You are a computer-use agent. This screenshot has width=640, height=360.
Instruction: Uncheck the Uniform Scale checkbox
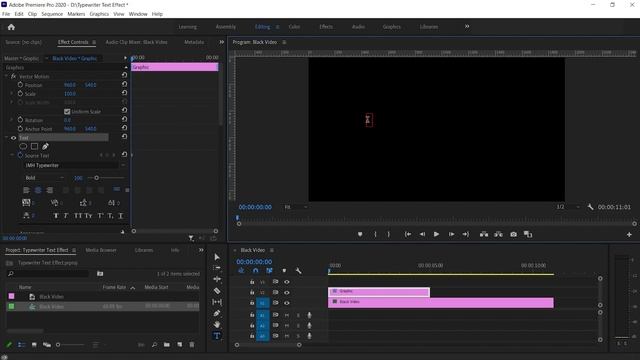coord(67,111)
